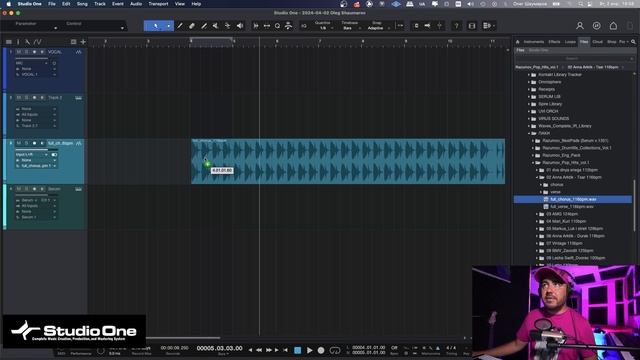The height and width of the screenshot is (360, 640).
Task: Click Return to Zero transport button
Action: pos(285,350)
